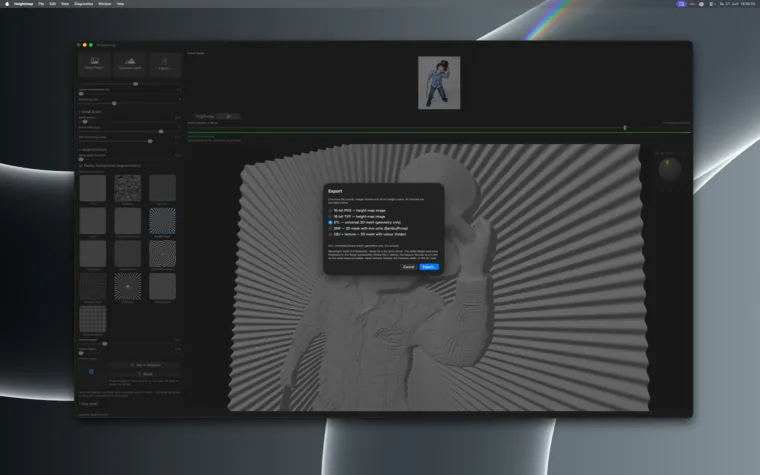This screenshot has width=760, height=475.
Task: Click the blue light-position dot in the pad
Action: (x=91, y=372)
